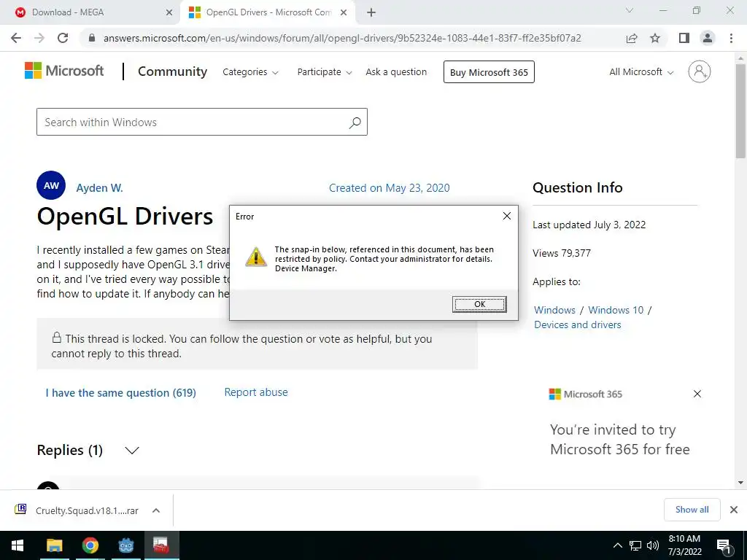Open the Windows Start menu
Screen dimensions: 747x560
point(18,545)
